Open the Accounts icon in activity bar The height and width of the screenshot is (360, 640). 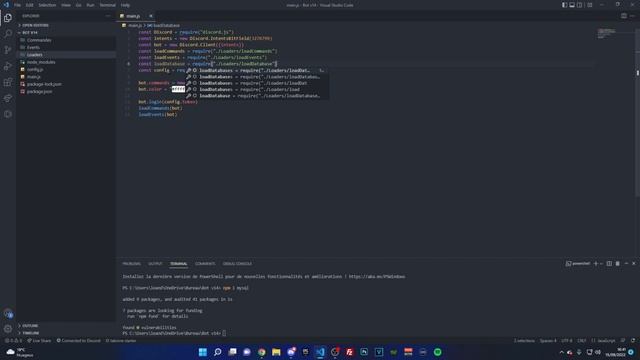(8, 313)
